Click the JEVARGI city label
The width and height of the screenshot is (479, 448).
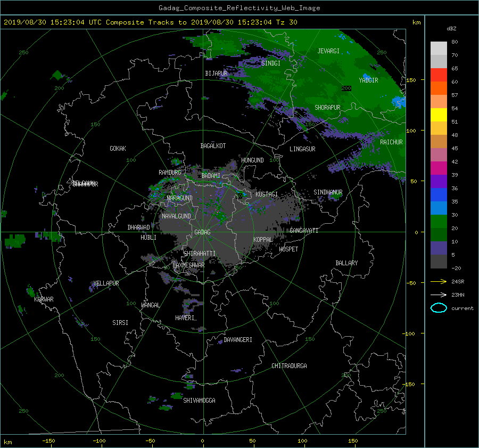click(x=328, y=51)
